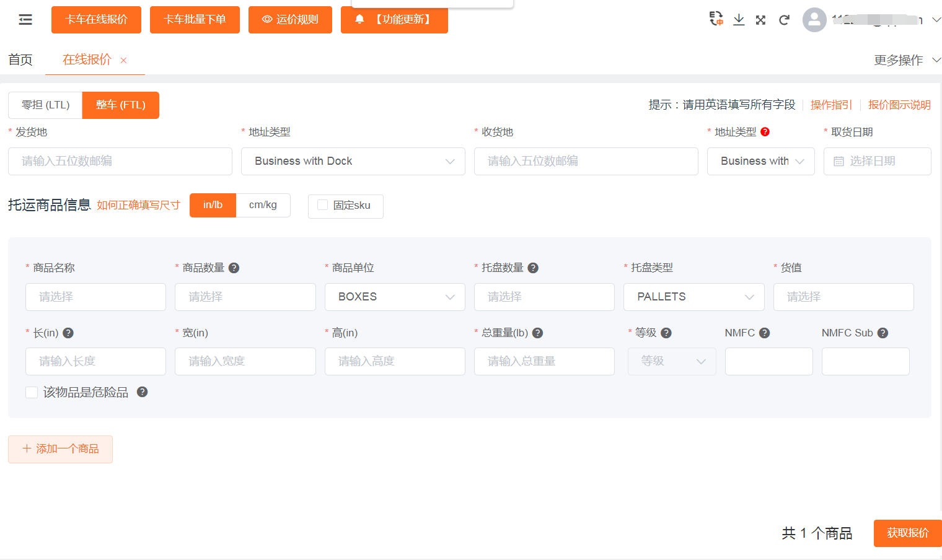Click the 获取报价 button
The image size is (942, 560).
(x=907, y=533)
